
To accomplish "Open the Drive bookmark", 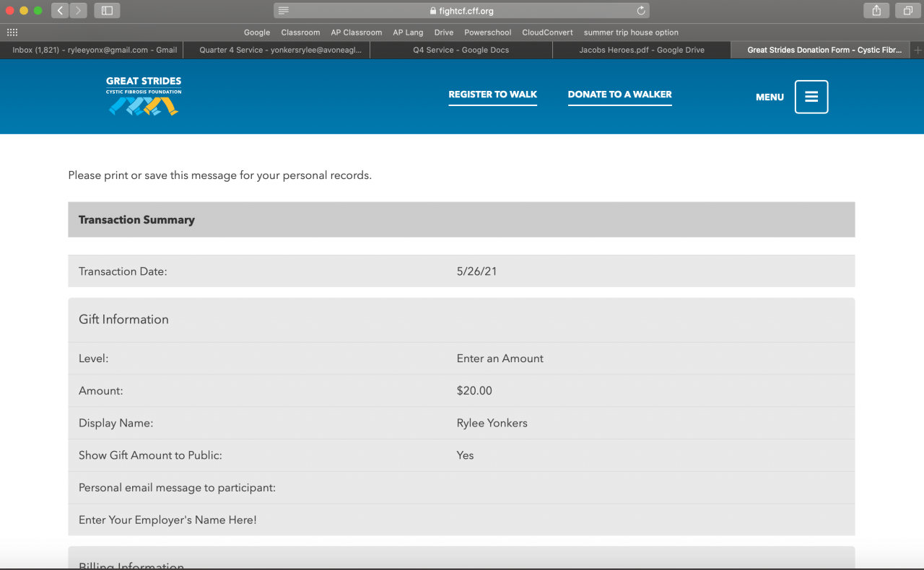I will tap(444, 32).
